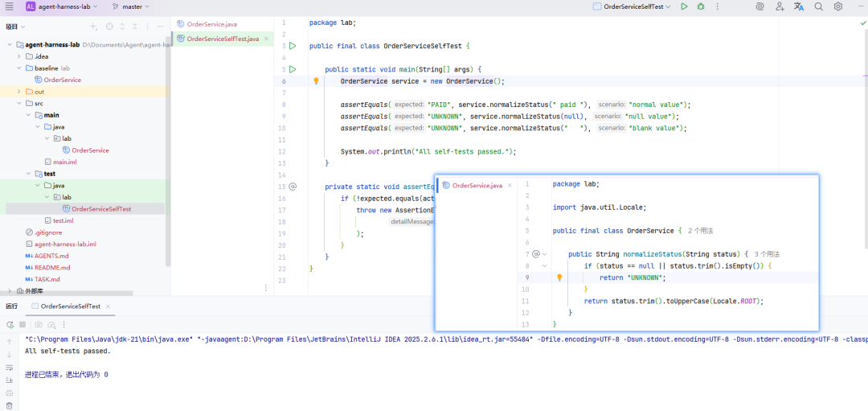The image size is (868, 411).
Task: Click the translation plugin icon
Action: coord(799,6)
